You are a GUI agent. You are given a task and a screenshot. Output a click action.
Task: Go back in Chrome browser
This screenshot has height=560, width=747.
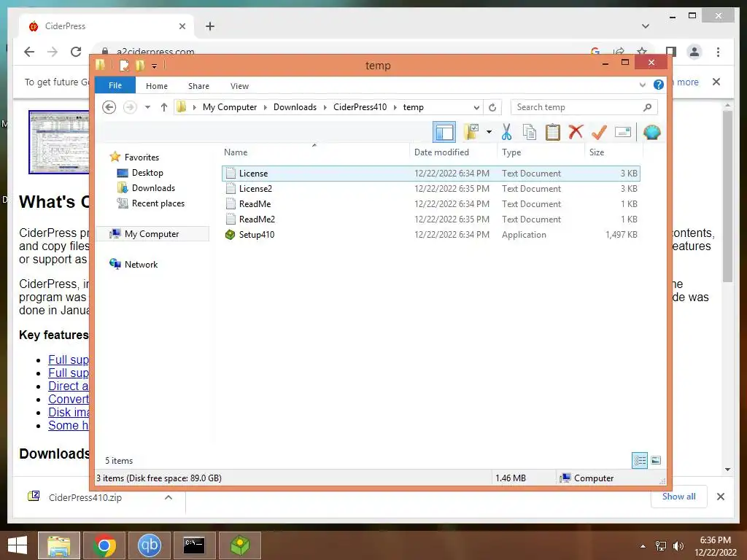coord(29,52)
